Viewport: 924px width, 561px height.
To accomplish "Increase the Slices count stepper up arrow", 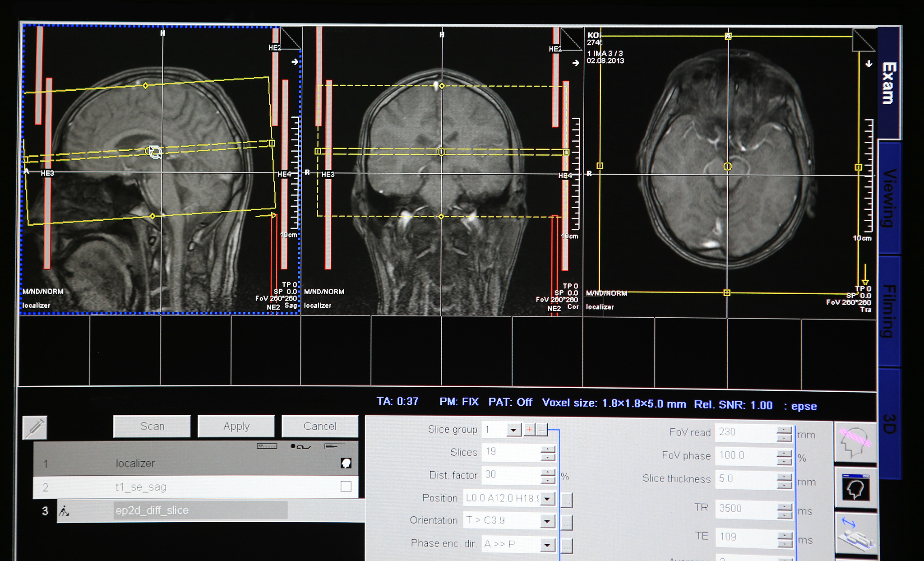I will click(x=548, y=449).
